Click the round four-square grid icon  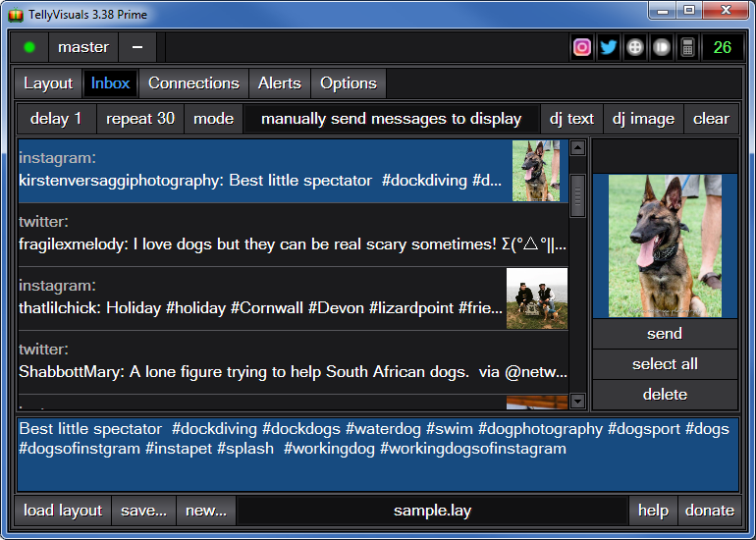[635, 47]
